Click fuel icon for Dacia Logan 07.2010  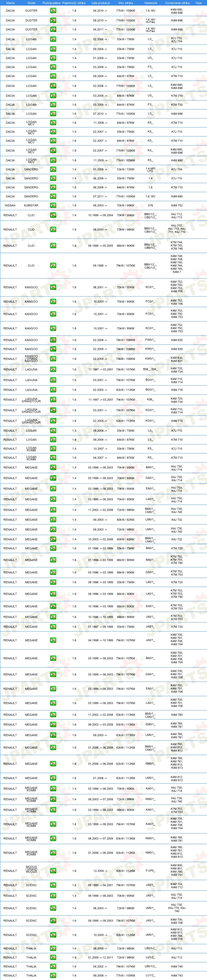point(53,114)
